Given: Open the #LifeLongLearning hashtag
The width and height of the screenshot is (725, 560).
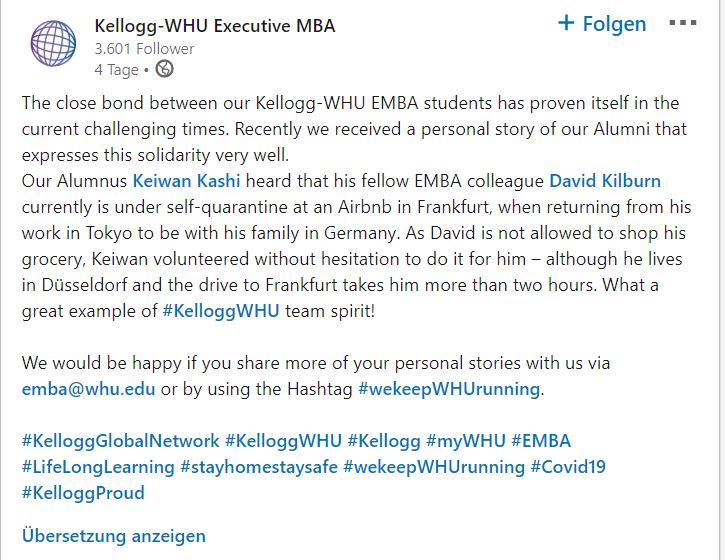Looking at the screenshot, I should point(98,467).
